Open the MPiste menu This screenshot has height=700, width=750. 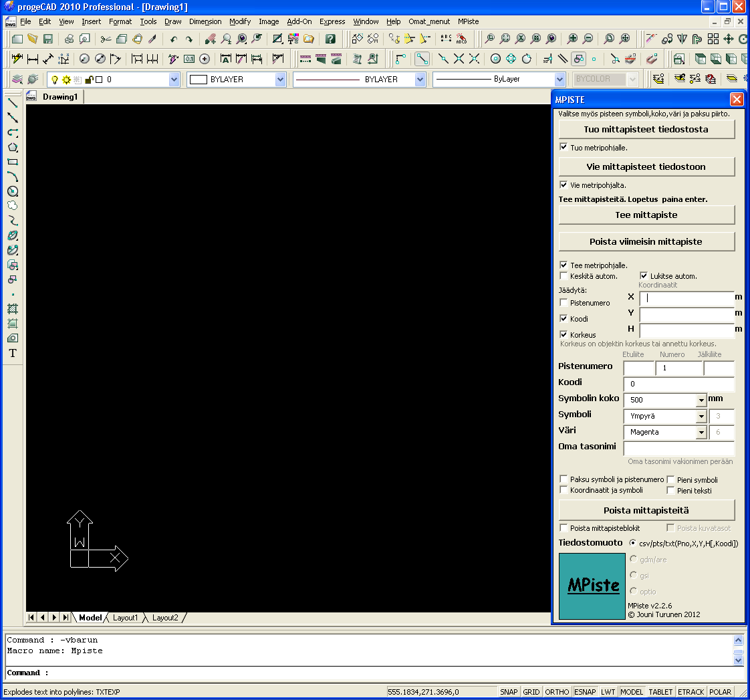pyautogui.click(x=469, y=21)
